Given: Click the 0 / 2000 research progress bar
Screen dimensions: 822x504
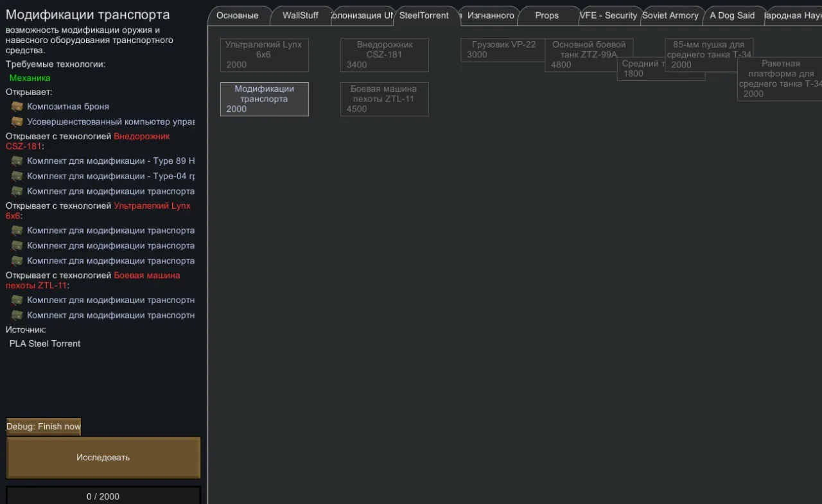Looking at the screenshot, I should [103, 496].
